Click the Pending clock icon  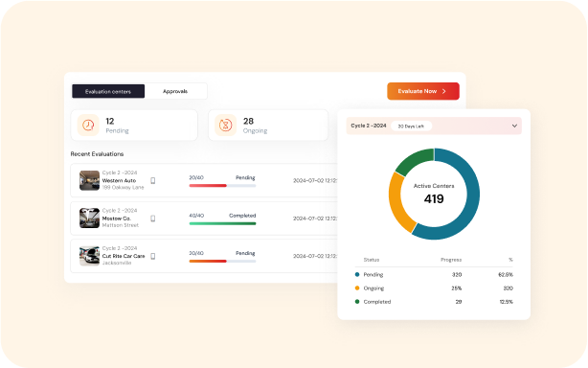click(x=88, y=125)
